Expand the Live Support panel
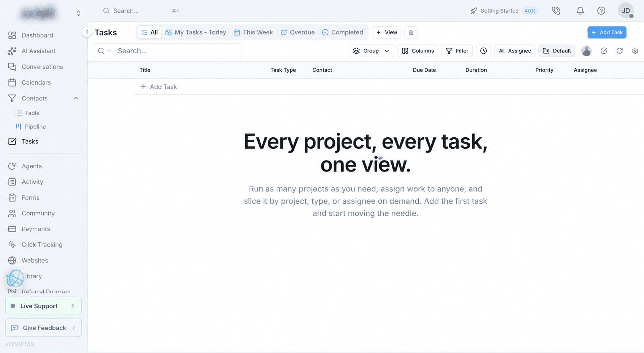Screen dimensions: 644x353 coord(43,306)
